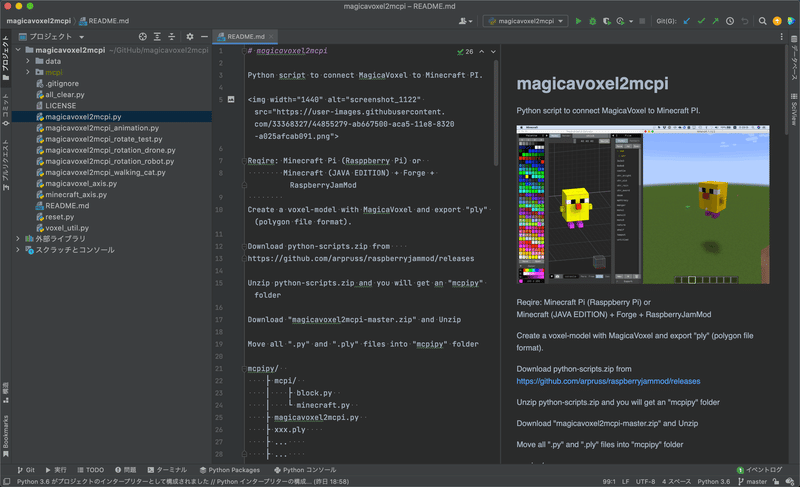
Task: Open the イベントログ event log
Action: (x=760, y=470)
